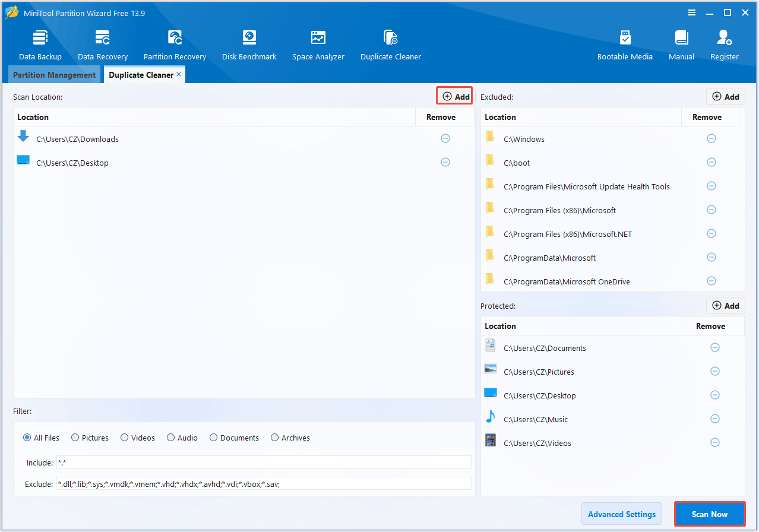Remove C:\boot from excluded list
Screen dimensions: 759x532
[711, 162]
